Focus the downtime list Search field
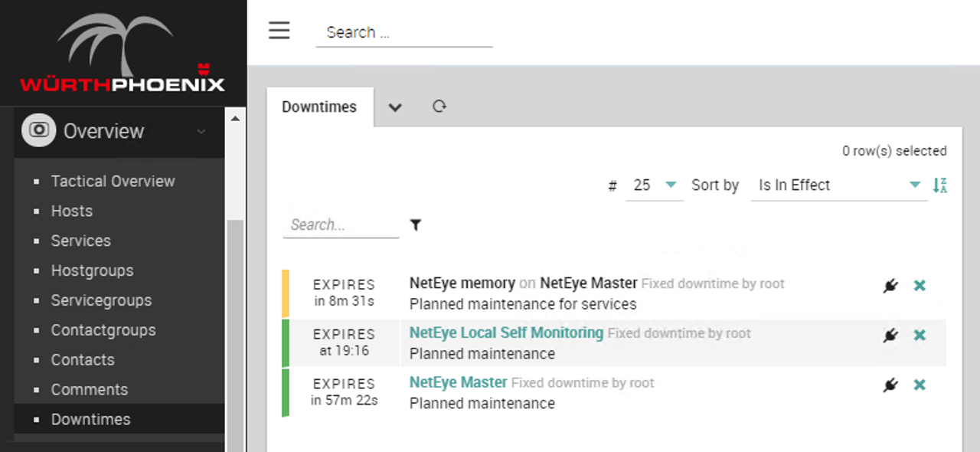The height and width of the screenshot is (452, 980). tap(341, 224)
